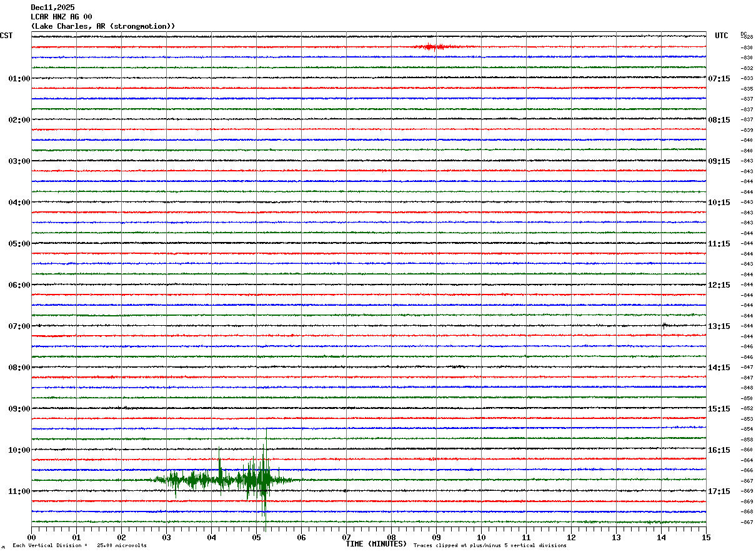
Task: Click the red seismic burst near minute 09
Action: [x=431, y=47]
